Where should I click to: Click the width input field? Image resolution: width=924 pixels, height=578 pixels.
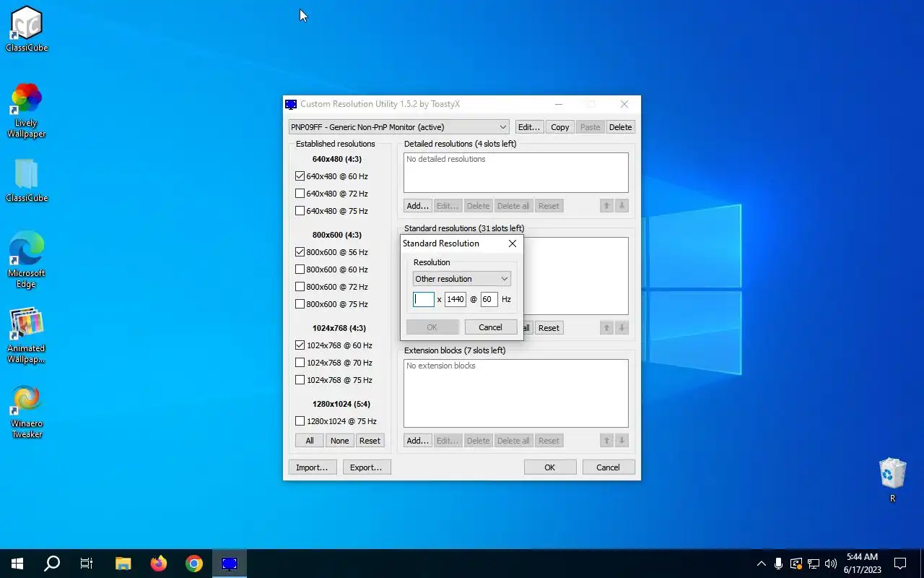(424, 299)
